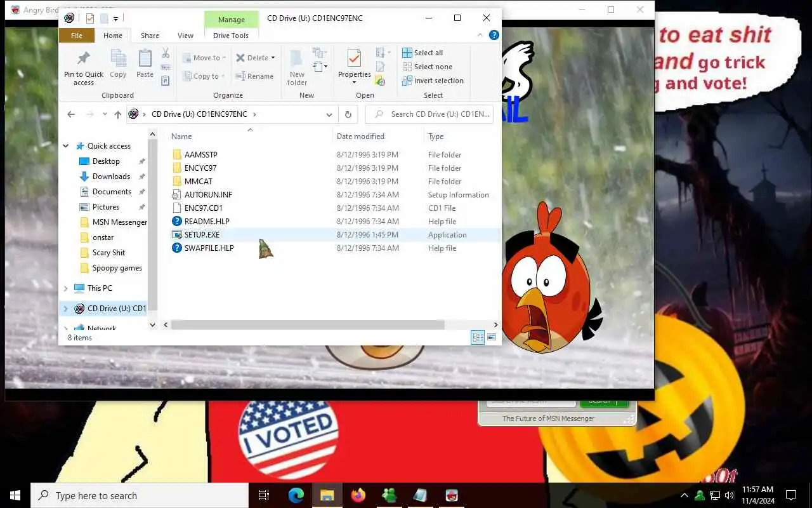This screenshot has height=508, width=812.
Task: Open Microsoft Edge from the taskbar
Action: pyautogui.click(x=296, y=495)
